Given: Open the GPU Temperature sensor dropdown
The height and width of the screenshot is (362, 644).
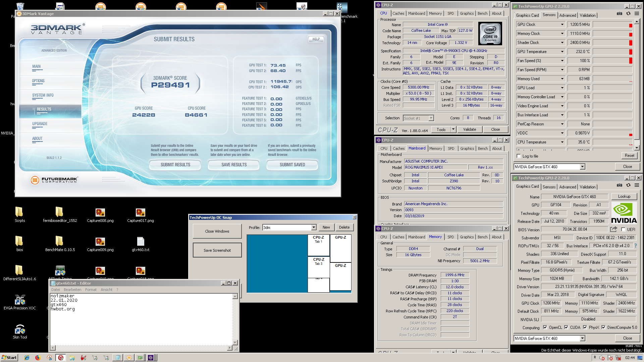Looking at the screenshot, I should (x=562, y=52).
